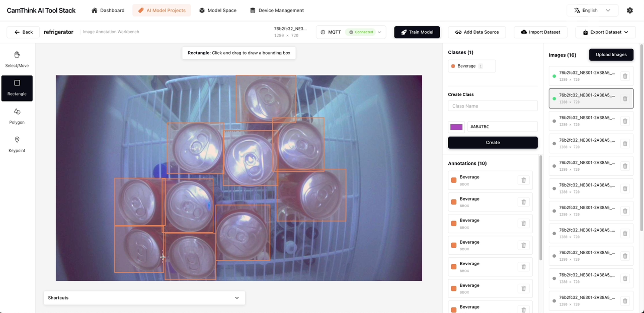Open the English language dropdown

592,11
